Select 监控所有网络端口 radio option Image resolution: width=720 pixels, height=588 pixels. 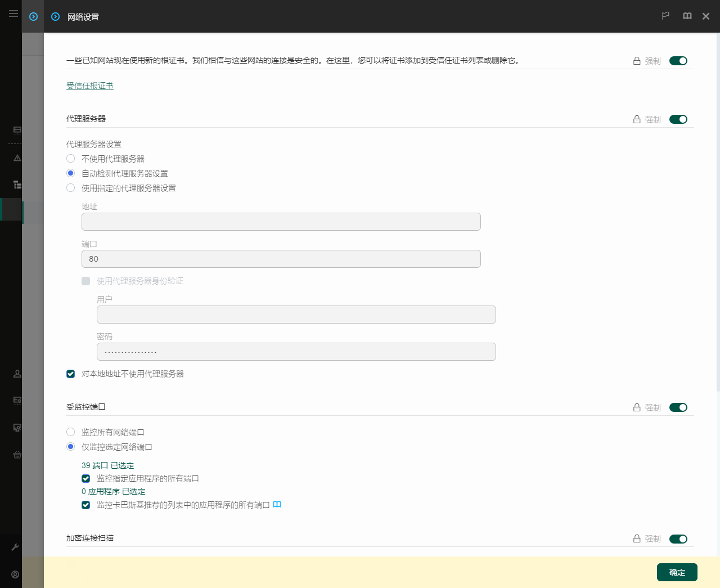(70, 432)
